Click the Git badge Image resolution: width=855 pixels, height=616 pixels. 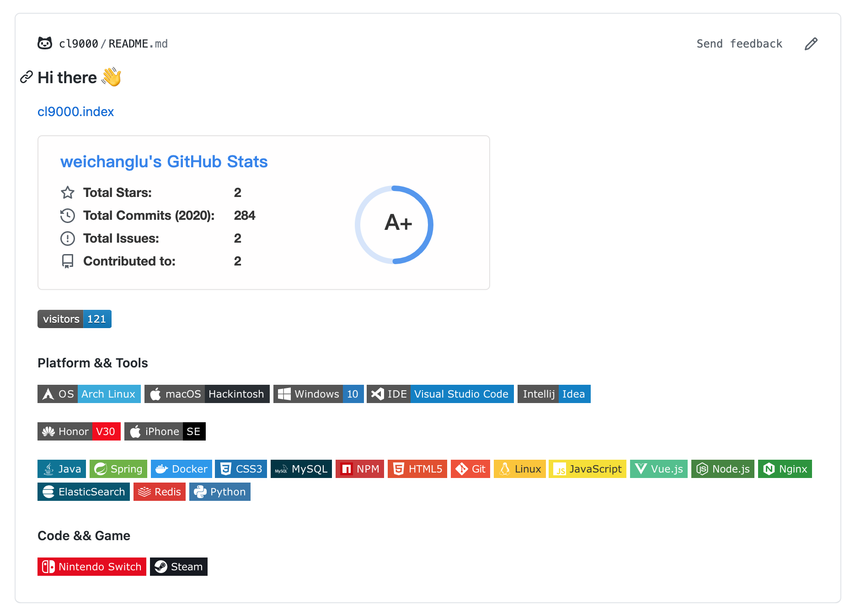(470, 469)
